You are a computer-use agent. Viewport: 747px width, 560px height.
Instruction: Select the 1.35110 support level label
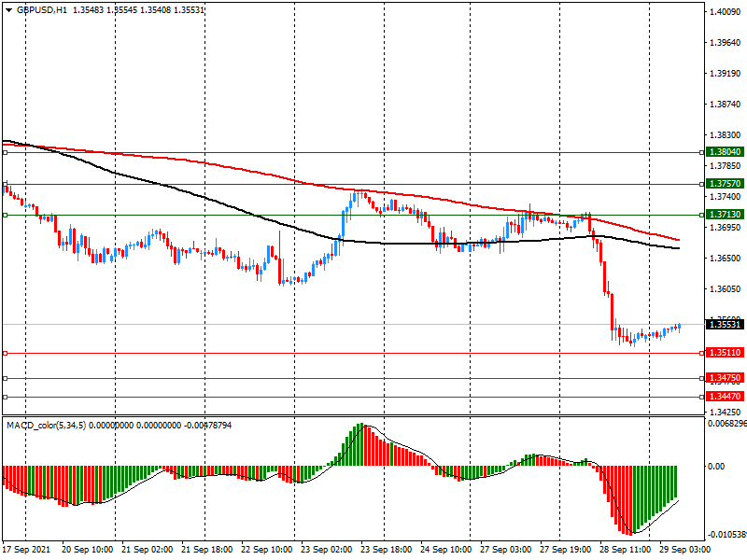point(725,353)
